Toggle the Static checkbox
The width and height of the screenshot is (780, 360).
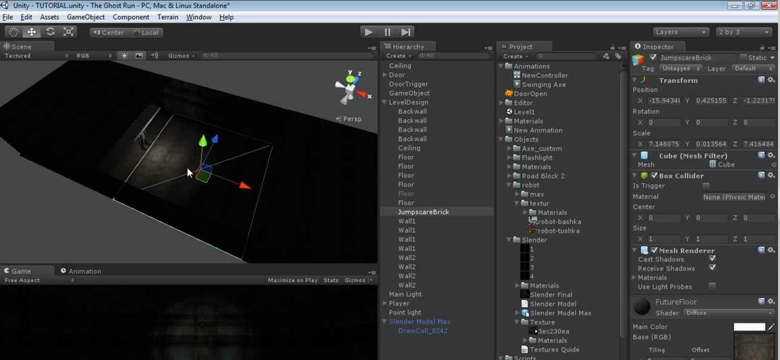[743, 58]
